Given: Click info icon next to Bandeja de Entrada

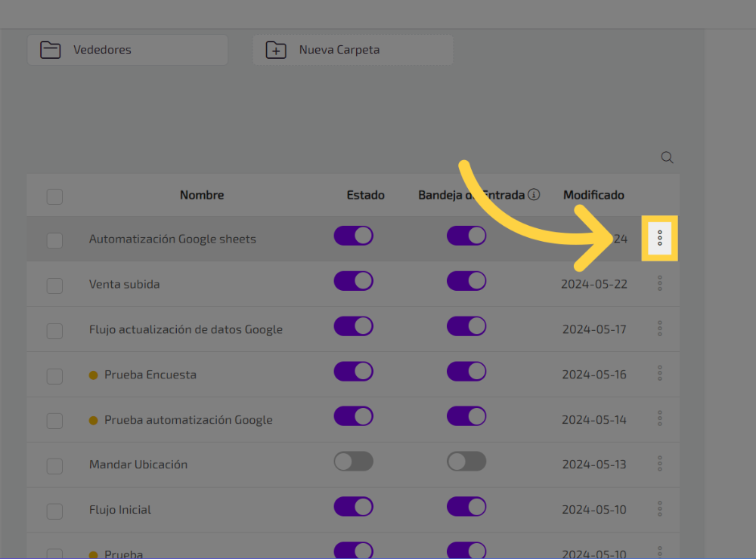Looking at the screenshot, I should (534, 195).
